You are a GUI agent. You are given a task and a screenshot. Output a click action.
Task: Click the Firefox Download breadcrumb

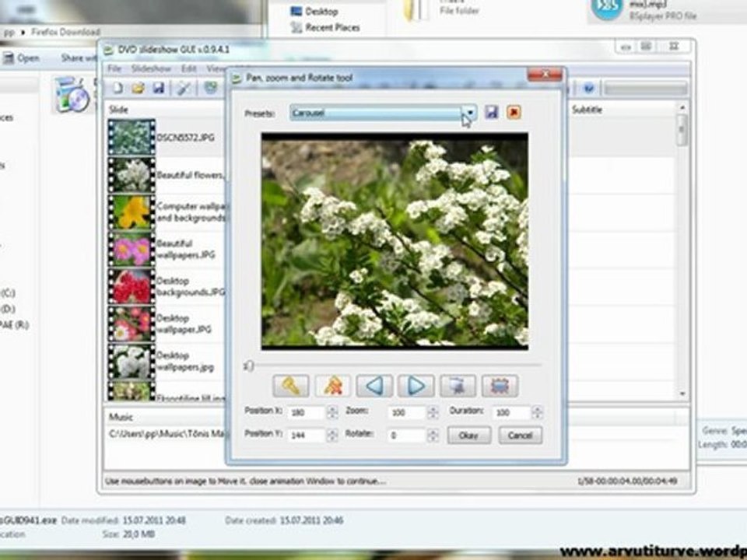[65, 32]
